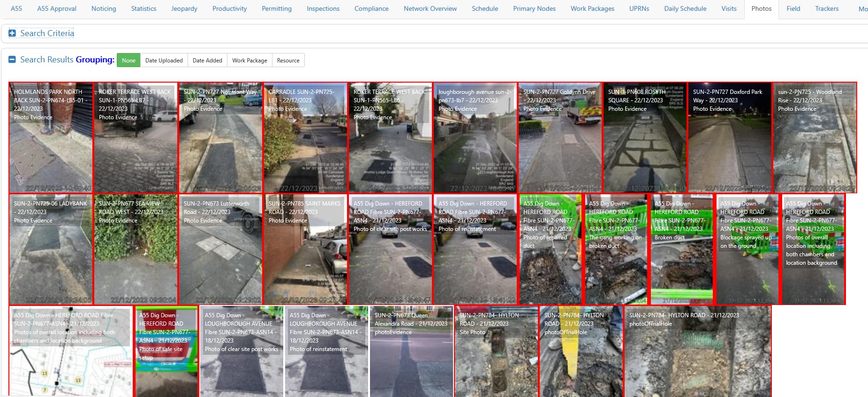Select the Photos tab

[x=762, y=8]
